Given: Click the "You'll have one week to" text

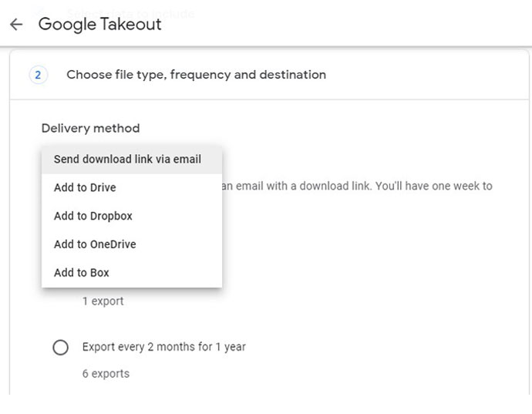Looking at the screenshot, I should coord(433,186).
